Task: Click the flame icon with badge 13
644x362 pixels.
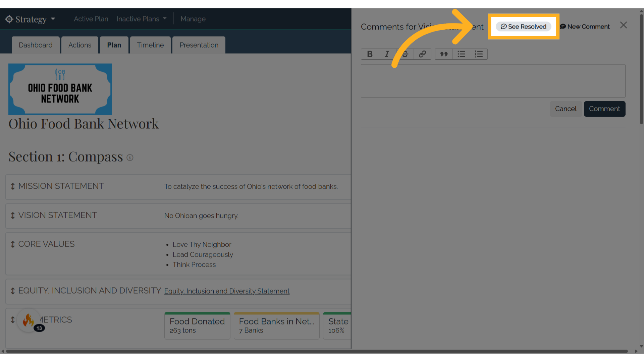Action: (x=29, y=321)
